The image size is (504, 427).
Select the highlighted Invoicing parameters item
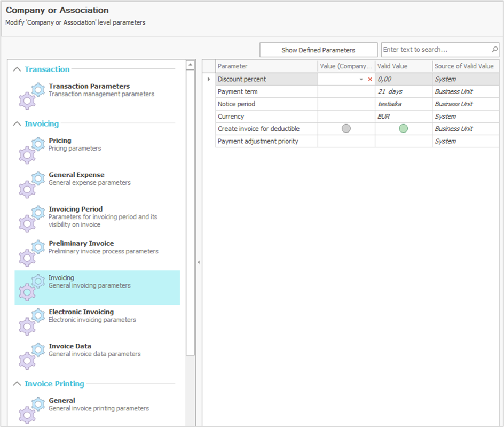[97, 282]
